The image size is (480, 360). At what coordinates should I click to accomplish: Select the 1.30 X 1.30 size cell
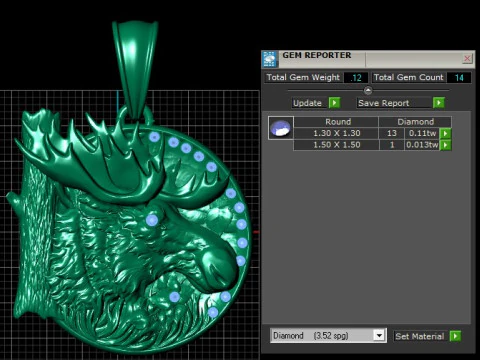click(336, 133)
